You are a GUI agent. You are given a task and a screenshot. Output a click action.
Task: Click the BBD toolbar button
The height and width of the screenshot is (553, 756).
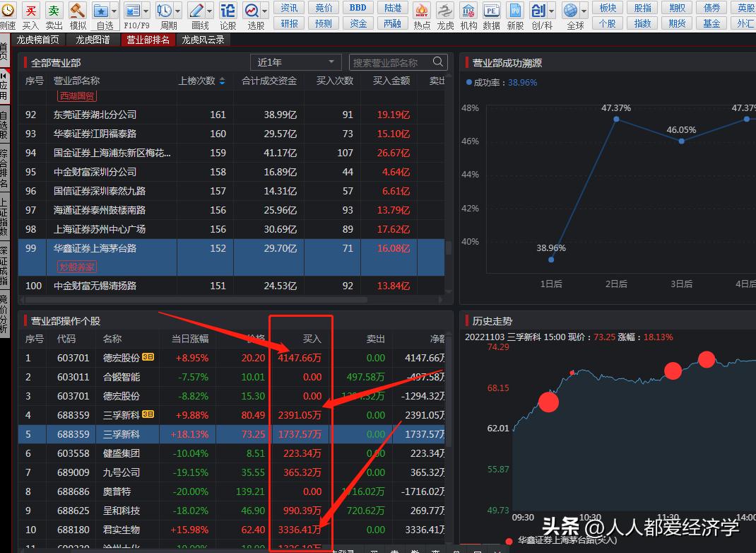[x=358, y=8]
